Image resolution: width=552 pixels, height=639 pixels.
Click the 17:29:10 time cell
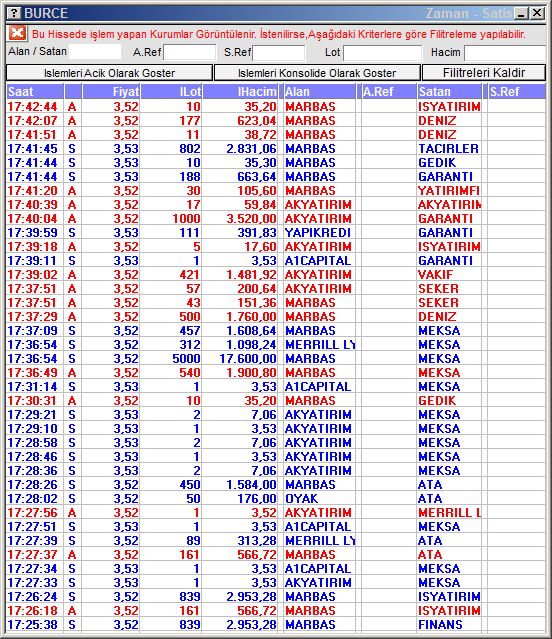tap(33, 428)
